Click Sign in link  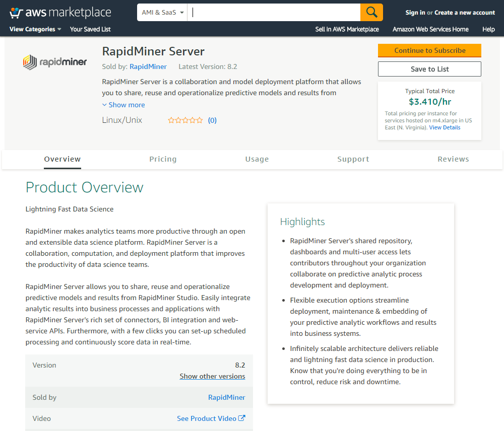point(415,13)
